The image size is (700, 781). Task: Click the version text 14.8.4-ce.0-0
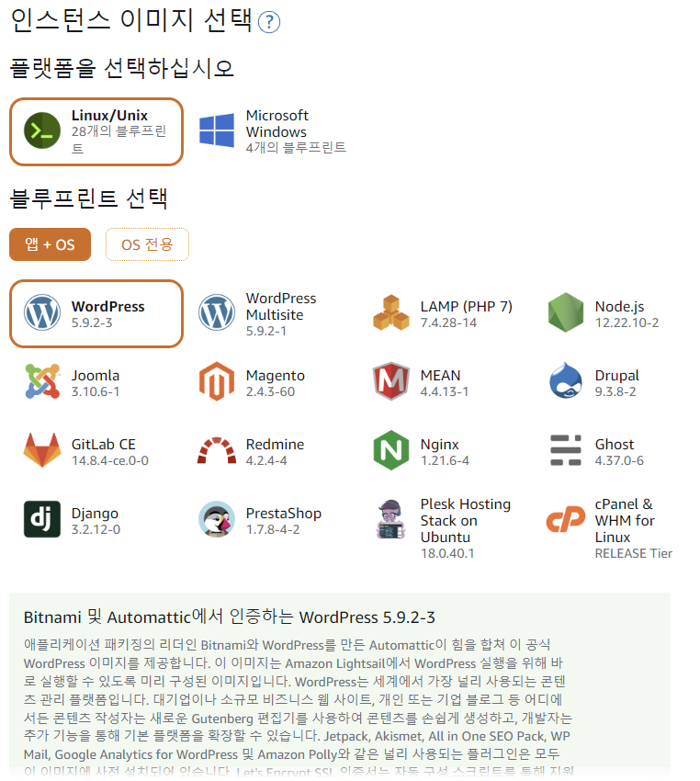pyautogui.click(x=109, y=460)
